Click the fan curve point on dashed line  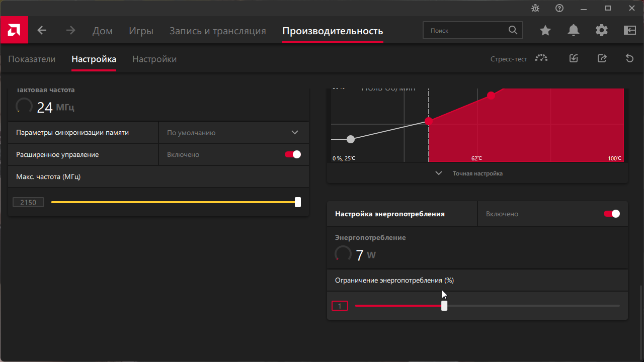(x=429, y=121)
